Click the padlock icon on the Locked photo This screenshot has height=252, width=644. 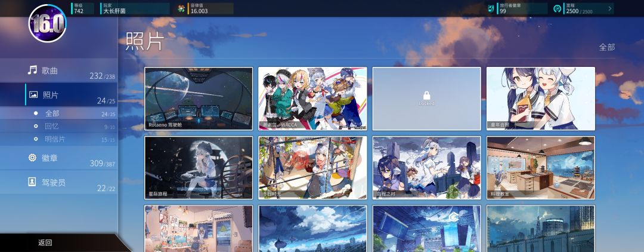(426, 96)
